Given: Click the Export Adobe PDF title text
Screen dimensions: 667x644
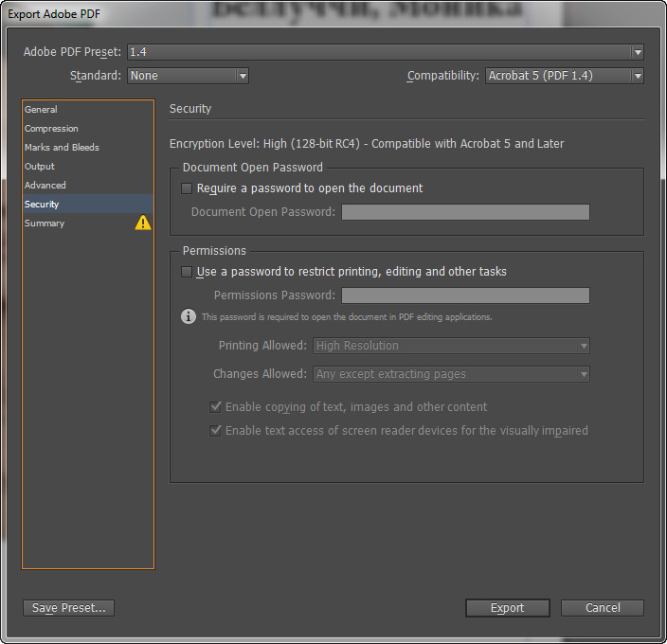Looking at the screenshot, I should (x=54, y=14).
